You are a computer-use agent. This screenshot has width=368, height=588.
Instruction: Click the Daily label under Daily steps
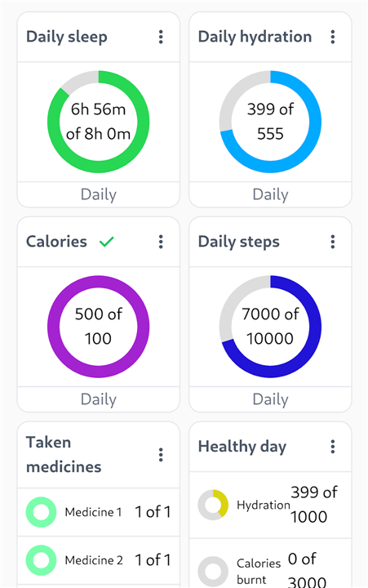click(x=271, y=399)
